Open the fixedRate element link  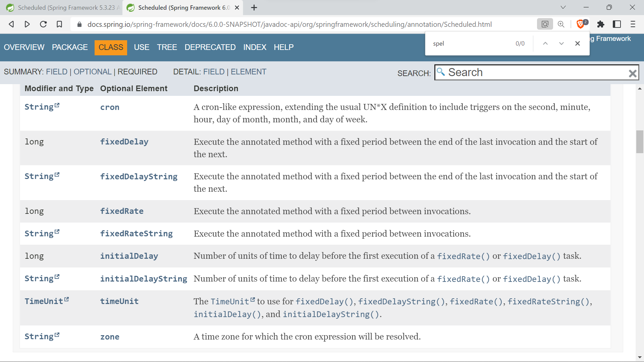point(122,211)
